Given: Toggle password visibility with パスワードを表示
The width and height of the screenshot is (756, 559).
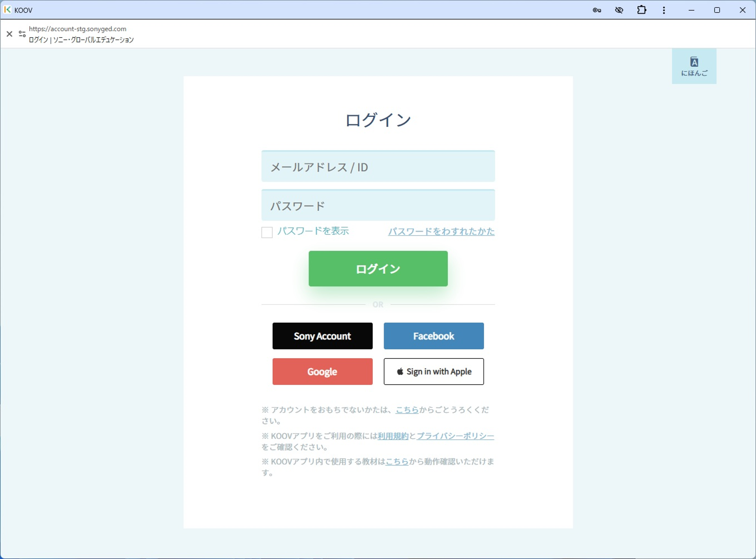Looking at the screenshot, I should click(313, 231).
